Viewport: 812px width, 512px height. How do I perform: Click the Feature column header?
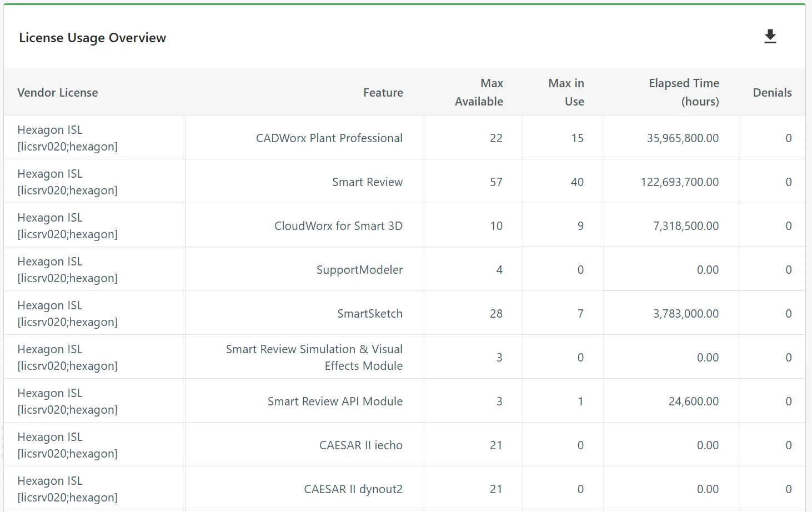click(383, 93)
